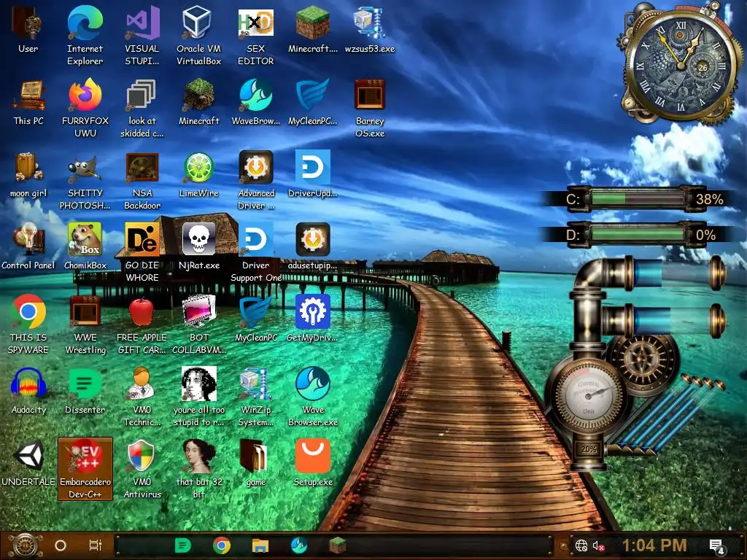The image size is (747, 560).
Task: Open the notification center icon
Action: (717, 546)
